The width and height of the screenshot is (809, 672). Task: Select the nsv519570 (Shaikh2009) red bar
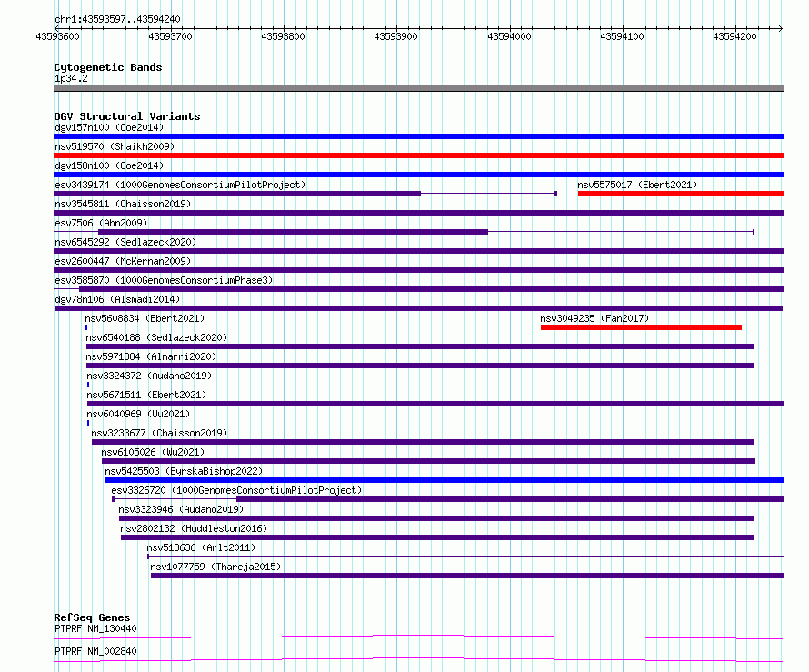tap(418, 155)
